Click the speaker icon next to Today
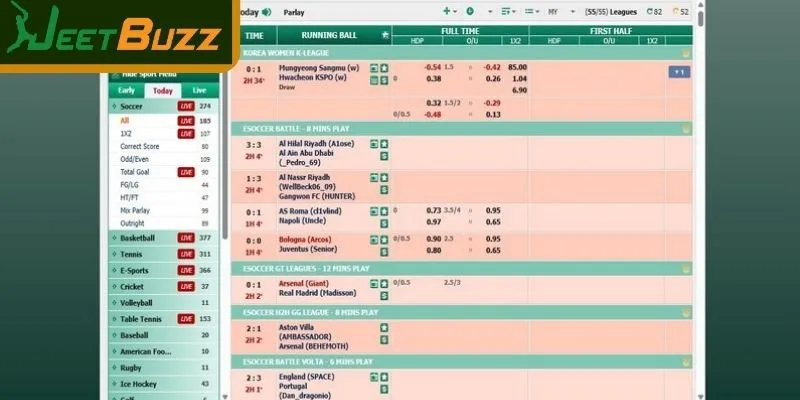This screenshot has width=800, height=400. [266, 12]
